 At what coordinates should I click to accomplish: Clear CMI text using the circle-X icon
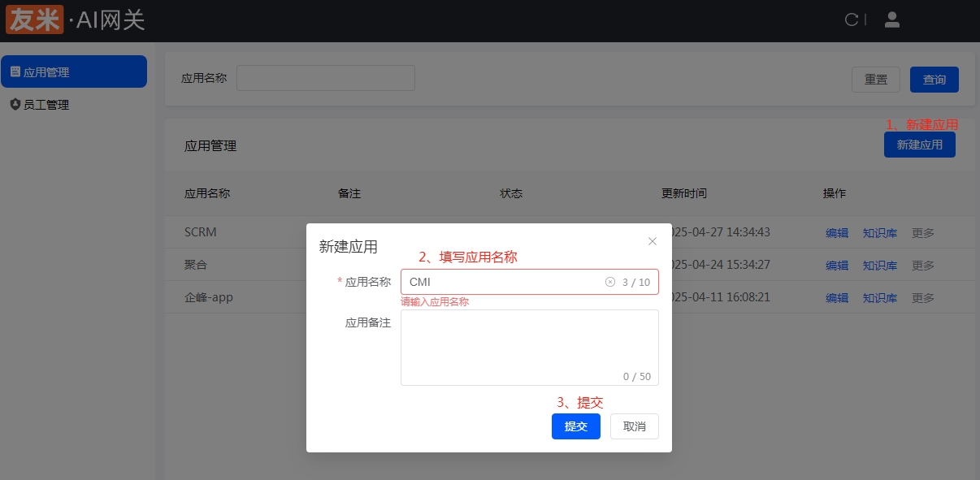610,281
